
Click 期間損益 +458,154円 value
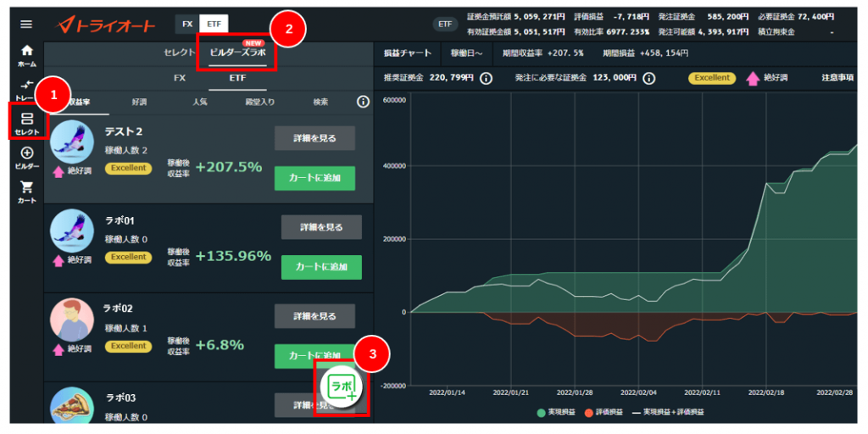[645, 53]
